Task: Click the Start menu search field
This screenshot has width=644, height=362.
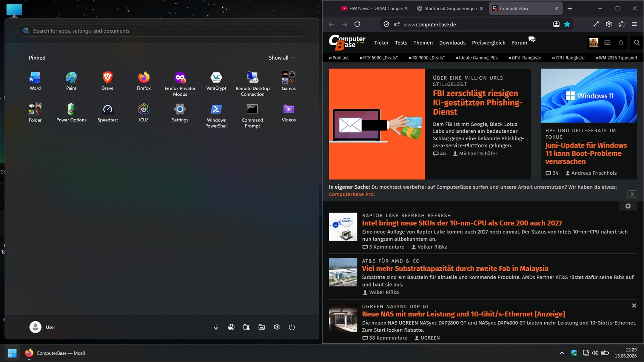Action: [162, 31]
